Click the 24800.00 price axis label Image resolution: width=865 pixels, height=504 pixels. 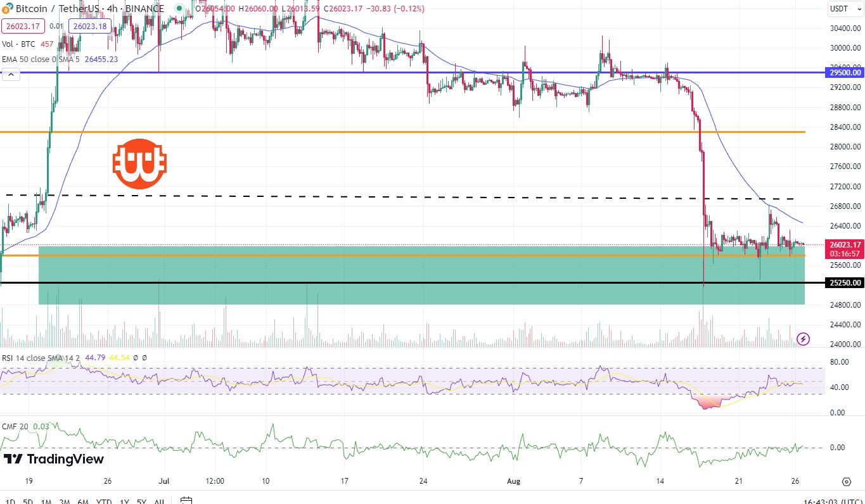(845, 305)
